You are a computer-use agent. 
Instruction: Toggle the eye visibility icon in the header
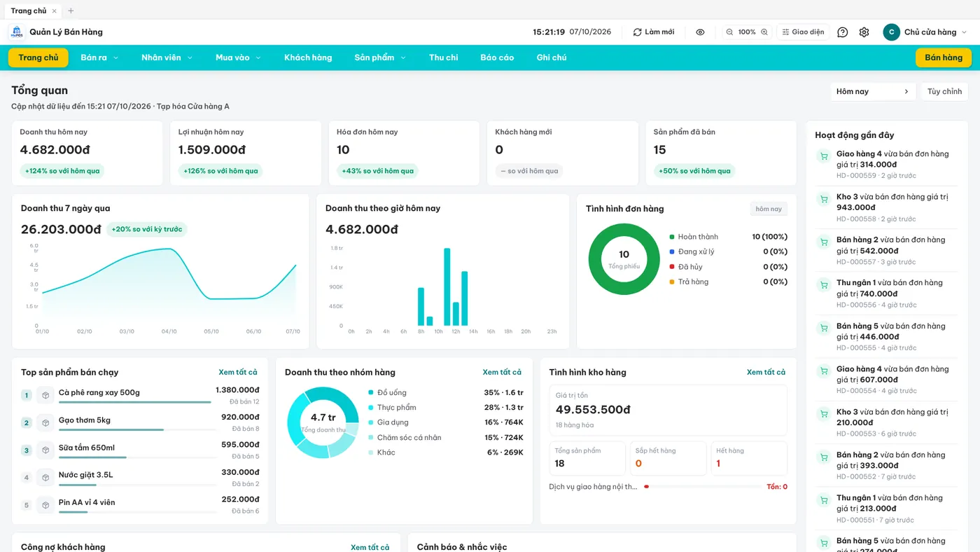point(700,32)
